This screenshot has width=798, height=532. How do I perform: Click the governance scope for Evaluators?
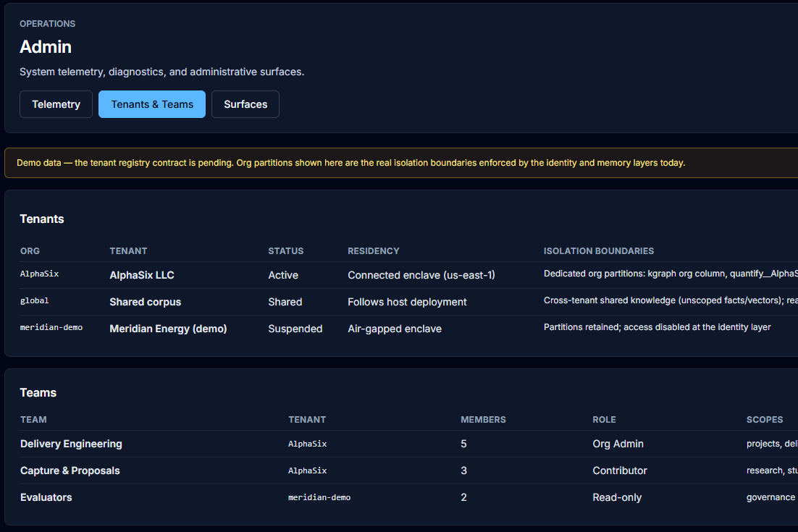point(771,497)
